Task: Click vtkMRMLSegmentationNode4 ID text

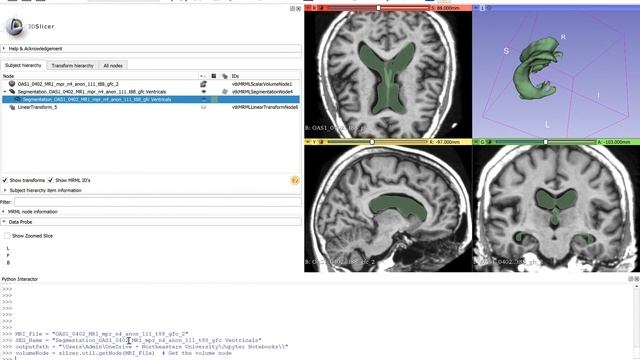Action: [x=262, y=91]
